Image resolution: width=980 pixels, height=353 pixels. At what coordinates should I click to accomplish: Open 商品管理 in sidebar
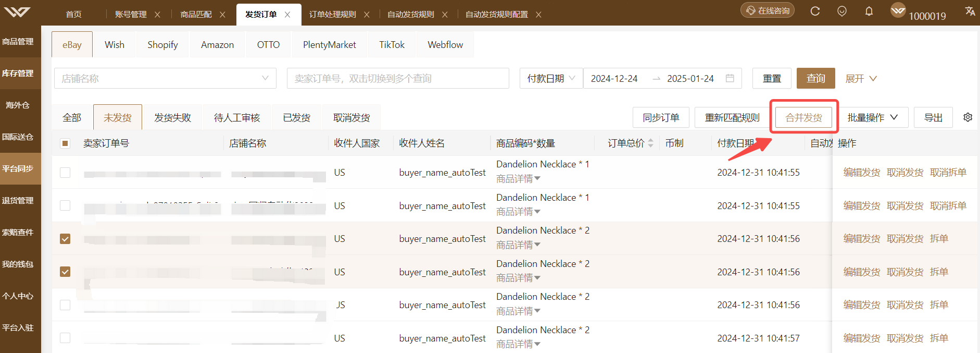[x=18, y=41]
